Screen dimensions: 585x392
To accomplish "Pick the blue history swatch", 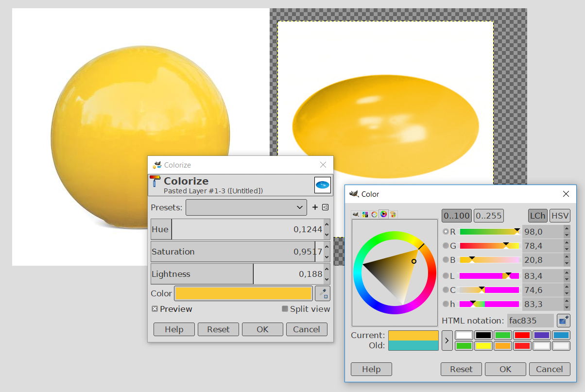I will [561, 335].
